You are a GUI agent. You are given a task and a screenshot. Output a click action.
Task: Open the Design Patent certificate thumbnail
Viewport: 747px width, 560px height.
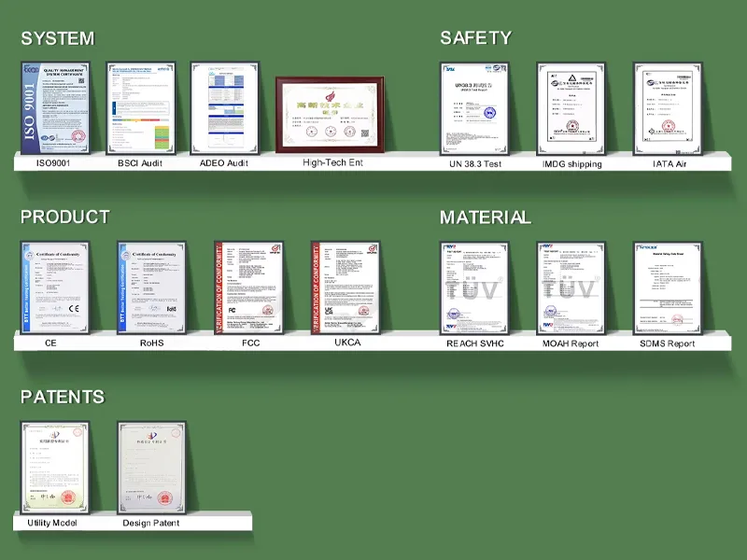point(151,468)
